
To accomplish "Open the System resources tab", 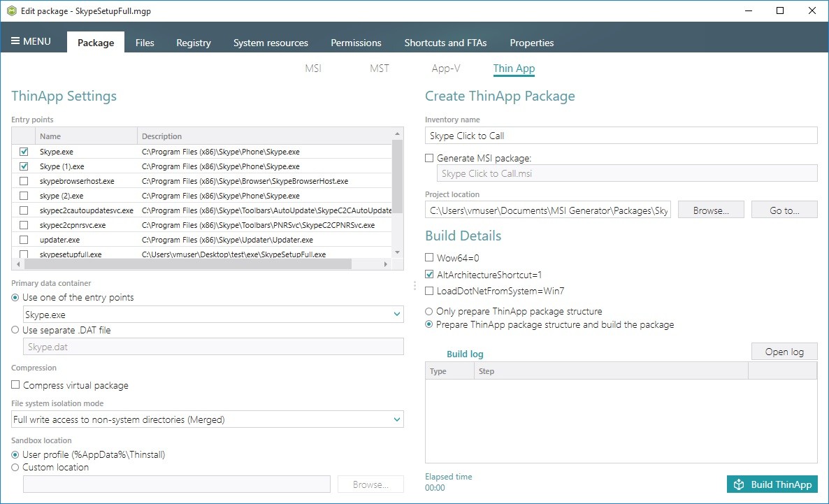I will [271, 43].
